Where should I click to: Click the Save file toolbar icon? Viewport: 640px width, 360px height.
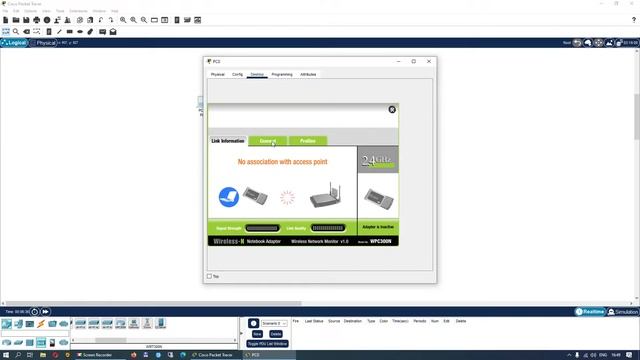(x=26, y=20)
